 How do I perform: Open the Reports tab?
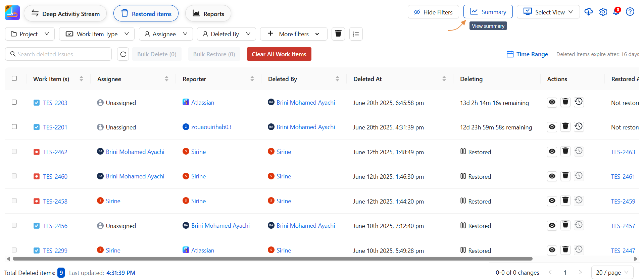(208, 14)
